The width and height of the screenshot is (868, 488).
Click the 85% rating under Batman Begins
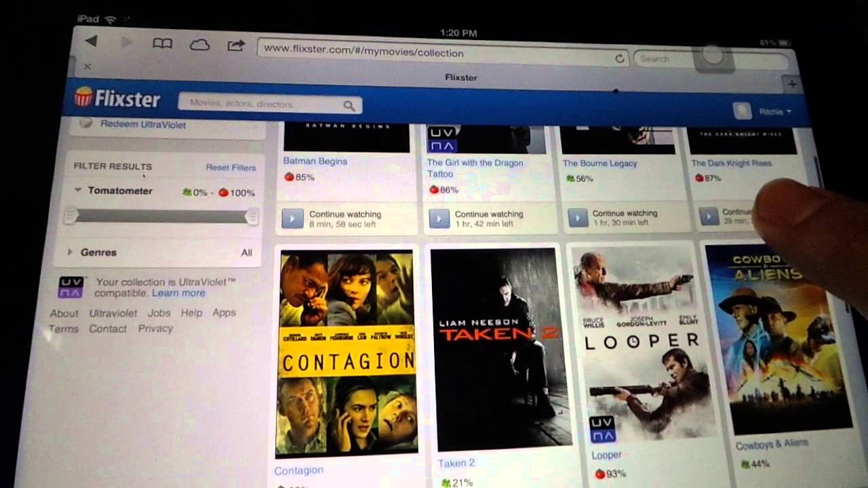[x=300, y=178]
